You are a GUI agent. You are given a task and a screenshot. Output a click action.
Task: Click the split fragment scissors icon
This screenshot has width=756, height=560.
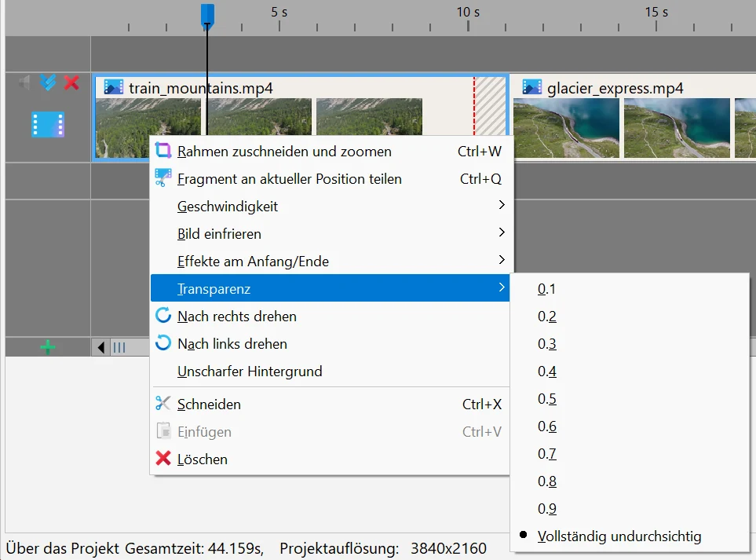click(163, 178)
